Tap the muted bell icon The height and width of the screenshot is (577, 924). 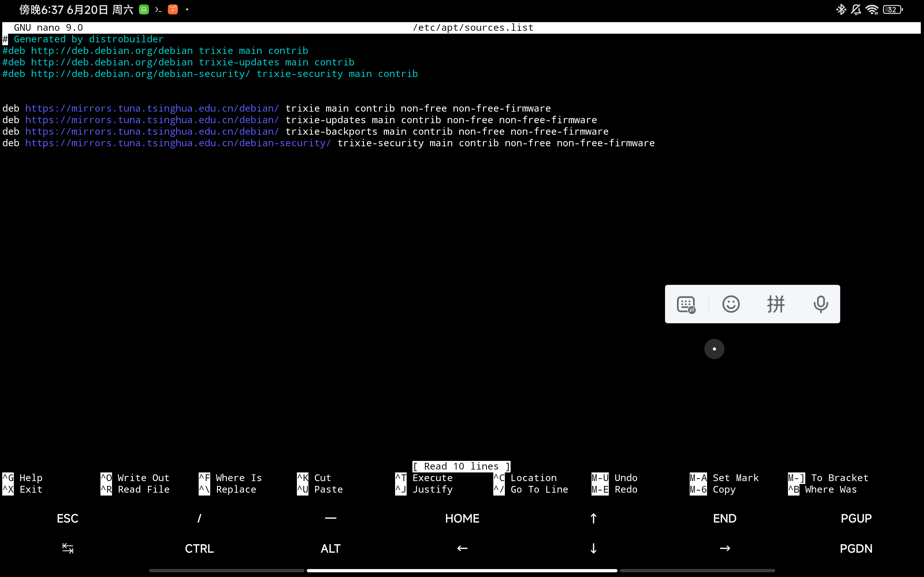[x=856, y=10]
